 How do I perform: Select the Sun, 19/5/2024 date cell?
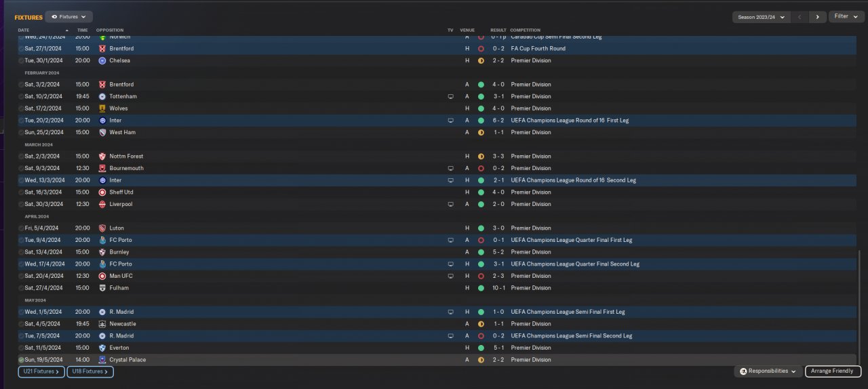tap(43, 360)
